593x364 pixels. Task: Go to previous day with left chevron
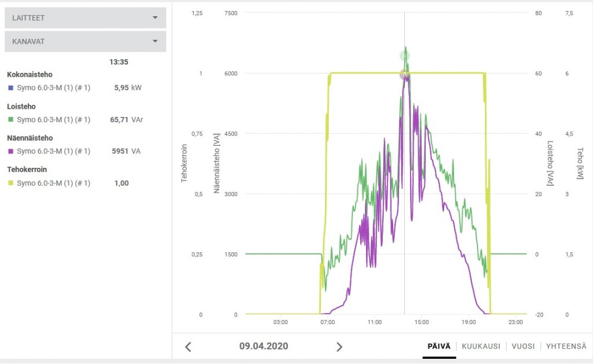coord(188,347)
